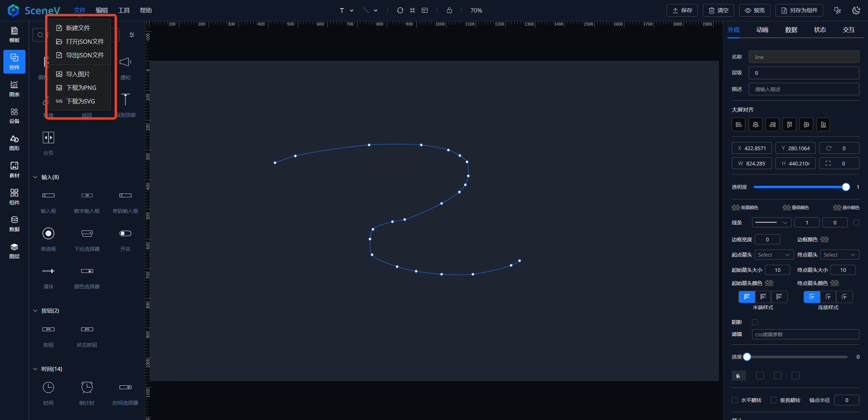Click the refresh icon in top toolbar
The height and width of the screenshot is (420, 868).
point(400,11)
